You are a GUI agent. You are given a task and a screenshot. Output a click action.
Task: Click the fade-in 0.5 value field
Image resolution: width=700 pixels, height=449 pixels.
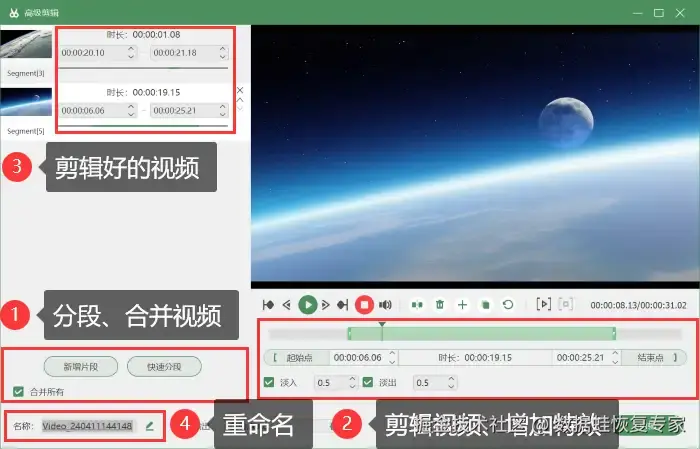coord(331,382)
